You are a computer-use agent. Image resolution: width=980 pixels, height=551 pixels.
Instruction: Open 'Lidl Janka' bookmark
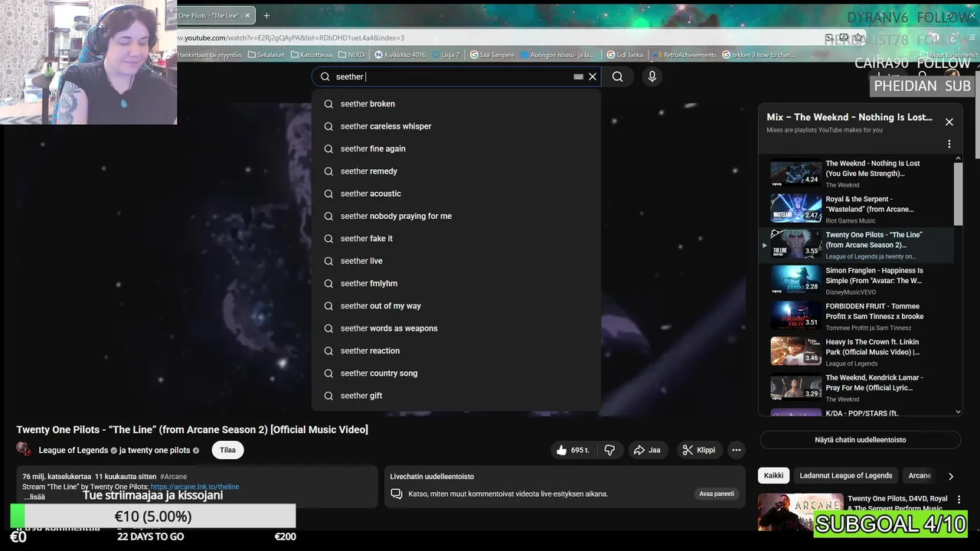coord(625,55)
